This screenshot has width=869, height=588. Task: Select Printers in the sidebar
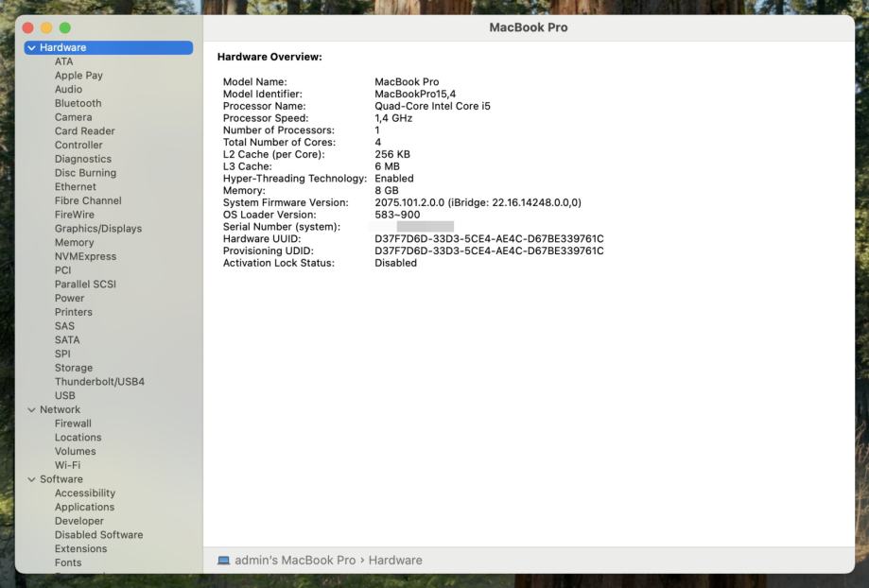point(73,312)
